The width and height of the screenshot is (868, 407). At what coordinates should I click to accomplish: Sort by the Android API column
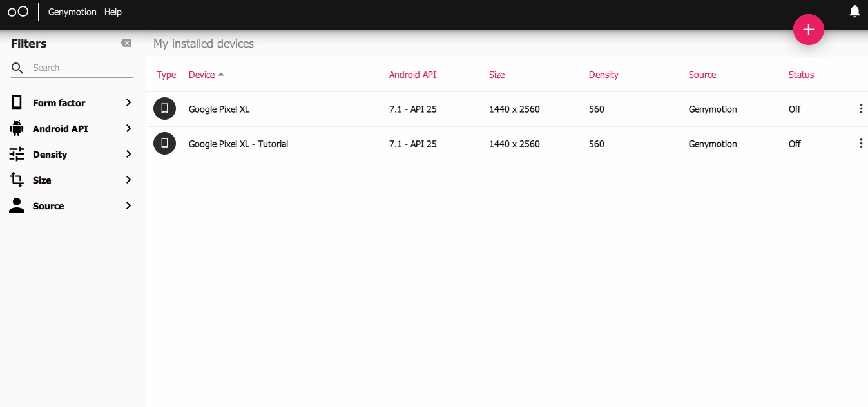click(412, 75)
